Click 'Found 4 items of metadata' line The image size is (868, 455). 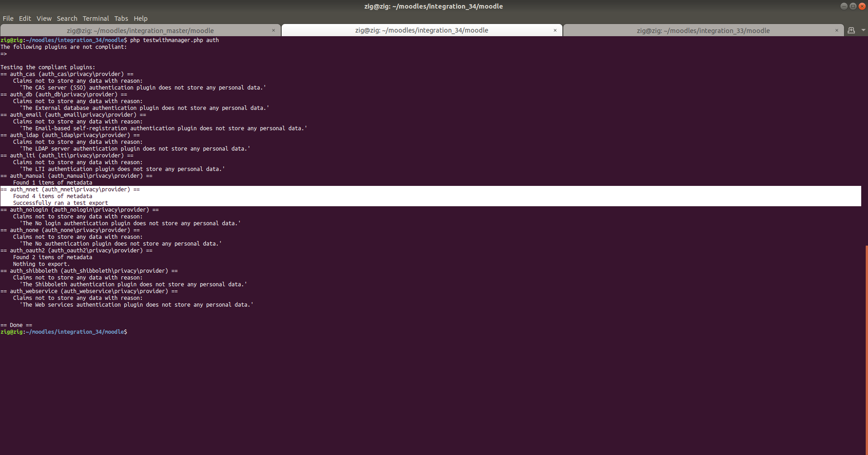52,196
